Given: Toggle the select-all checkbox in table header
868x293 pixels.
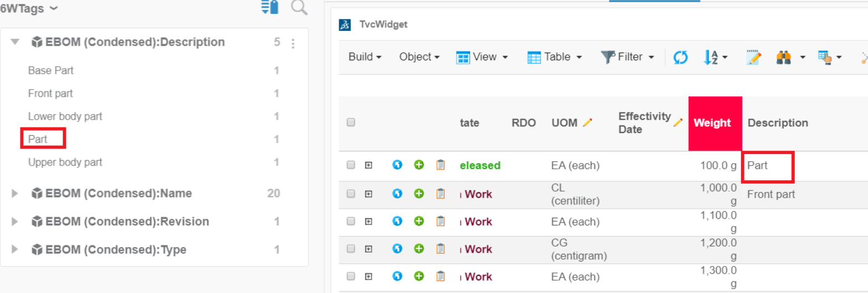Looking at the screenshot, I should [351, 123].
